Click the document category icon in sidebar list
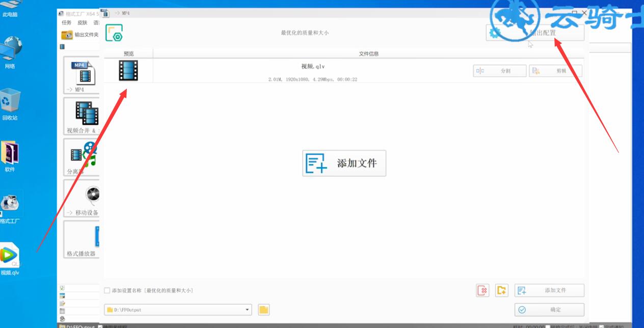Image resolution: width=644 pixels, height=328 pixels. [x=62, y=303]
